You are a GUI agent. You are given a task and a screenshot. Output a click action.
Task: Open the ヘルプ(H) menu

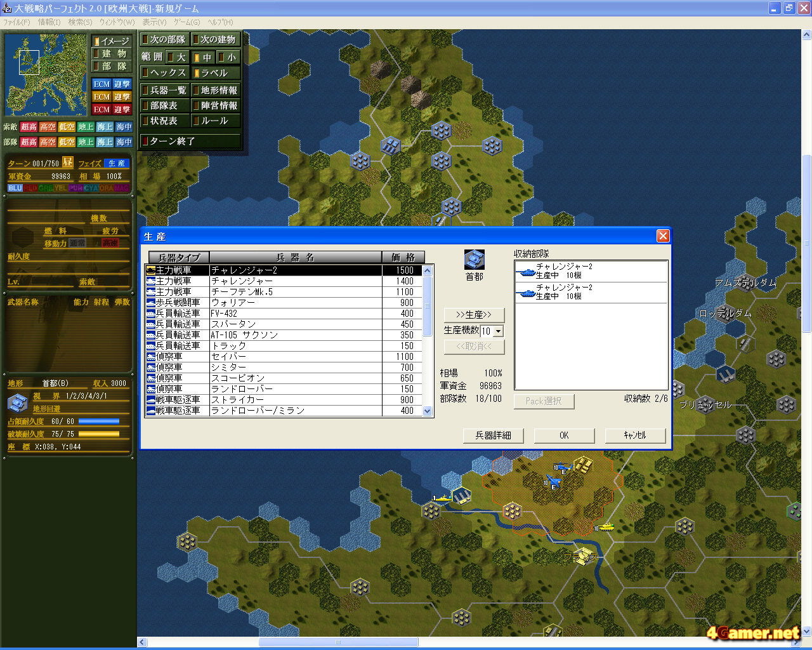click(220, 22)
